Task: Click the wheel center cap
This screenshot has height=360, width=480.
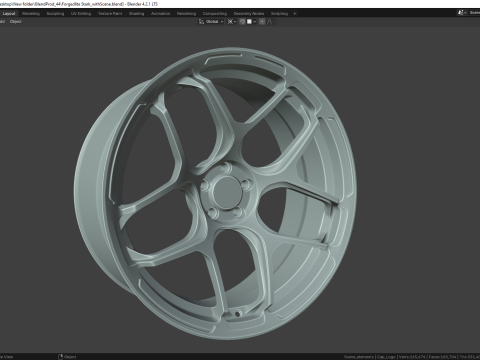Action: click(227, 192)
